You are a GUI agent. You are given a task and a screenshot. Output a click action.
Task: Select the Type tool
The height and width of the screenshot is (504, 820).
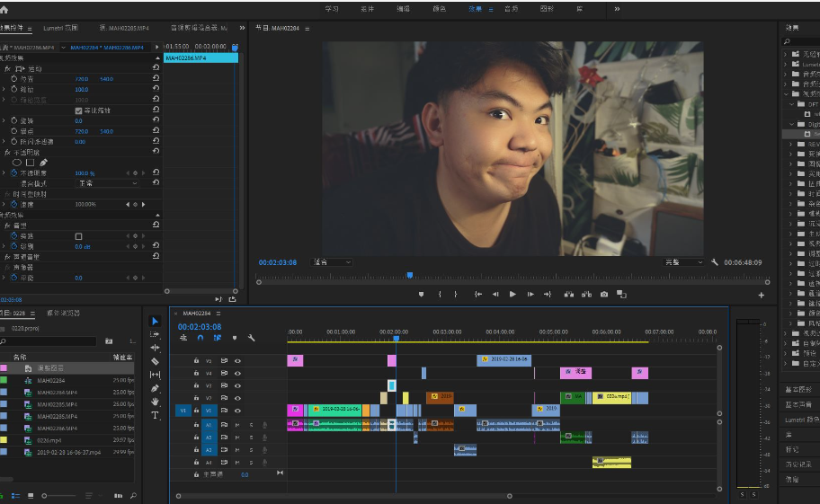(155, 415)
